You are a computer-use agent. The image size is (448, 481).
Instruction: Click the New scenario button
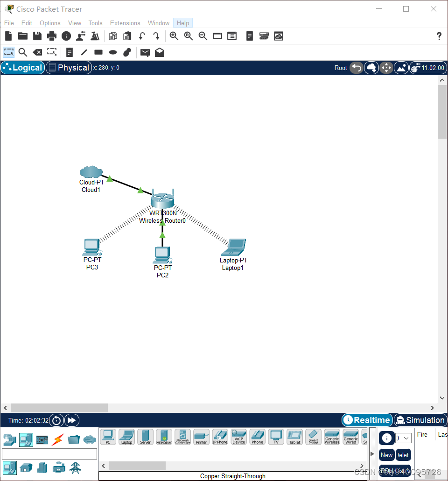386,455
